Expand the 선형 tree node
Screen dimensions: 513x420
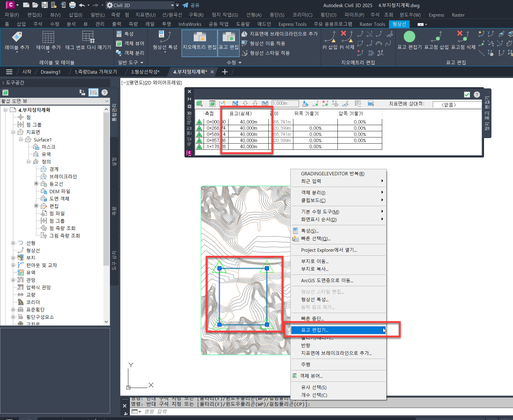pos(13,243)
